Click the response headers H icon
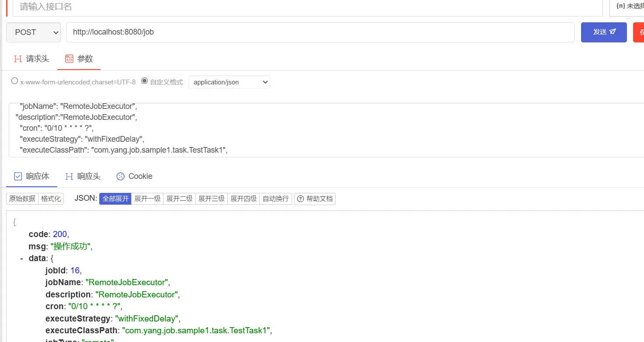The image size is (644, 342). (x=69, y=176)
